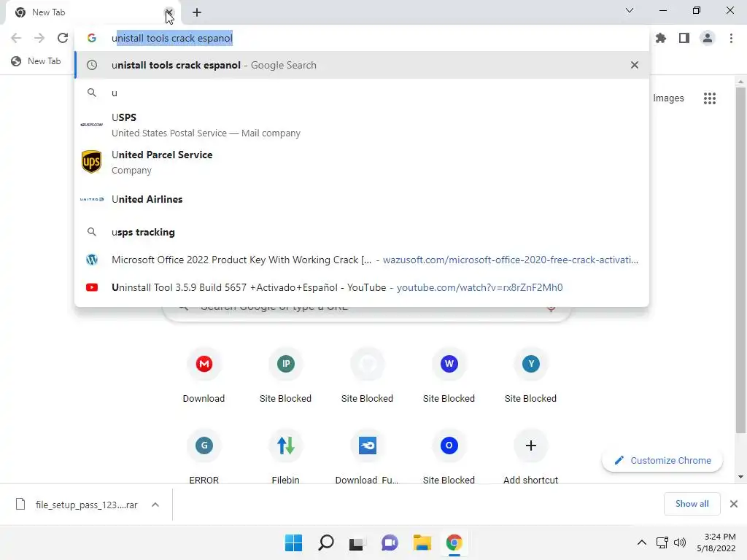Open a new tab with plus button
Viewport: 747px width, 560px height.
point(197,12)
